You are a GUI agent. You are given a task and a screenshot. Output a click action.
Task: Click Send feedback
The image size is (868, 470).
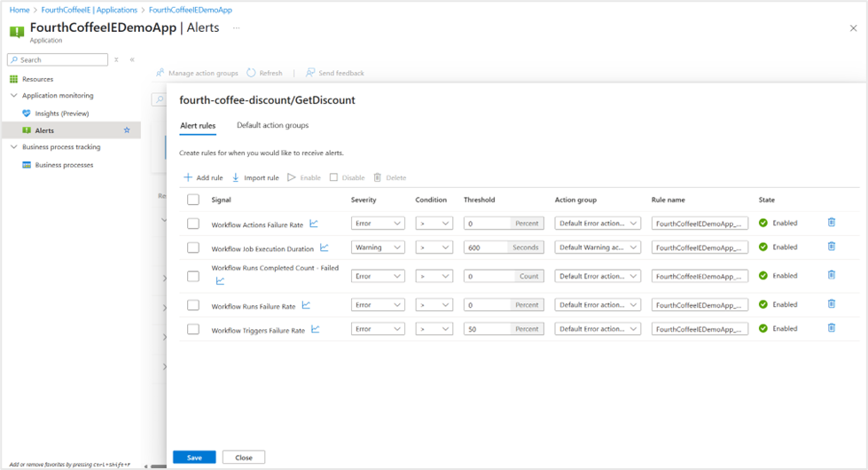(335, 73)
